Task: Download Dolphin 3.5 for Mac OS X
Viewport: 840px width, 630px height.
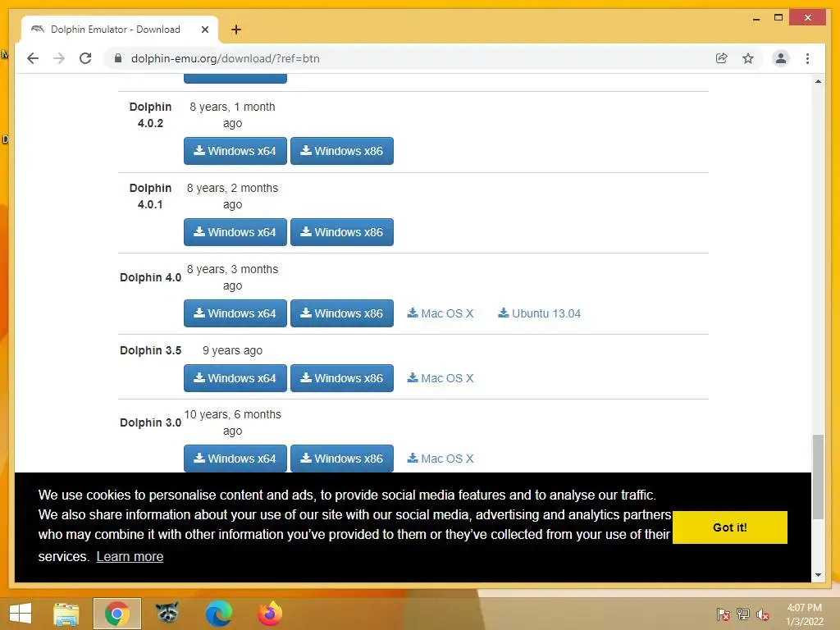Action: 441,378
